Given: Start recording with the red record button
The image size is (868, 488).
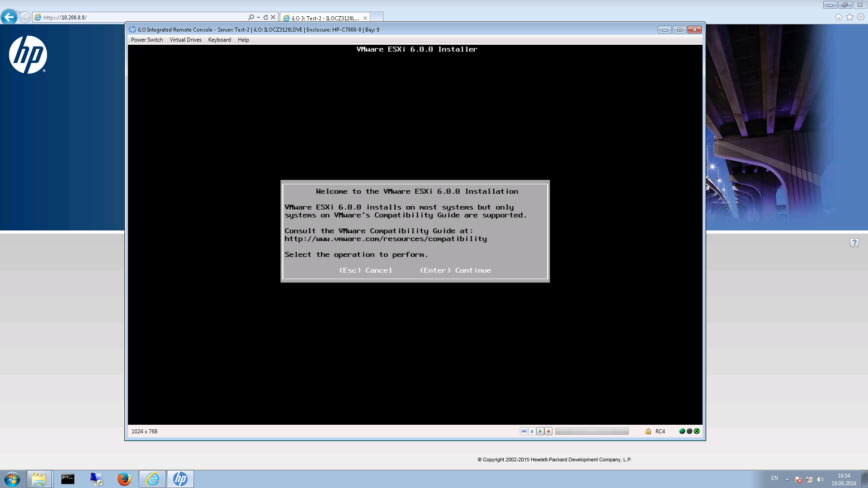Looking at the screenshot, I should click(x=548, y=431).
